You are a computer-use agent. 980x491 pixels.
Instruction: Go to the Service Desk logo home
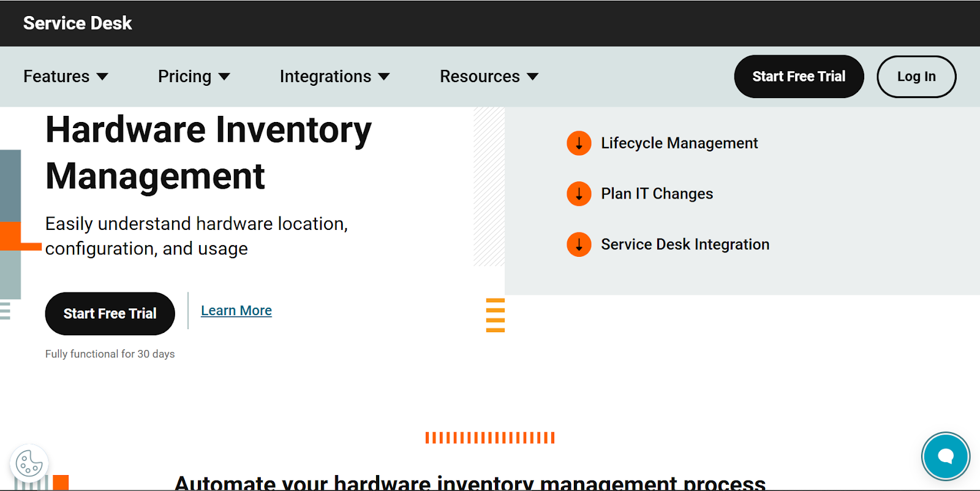pos(77,23)
